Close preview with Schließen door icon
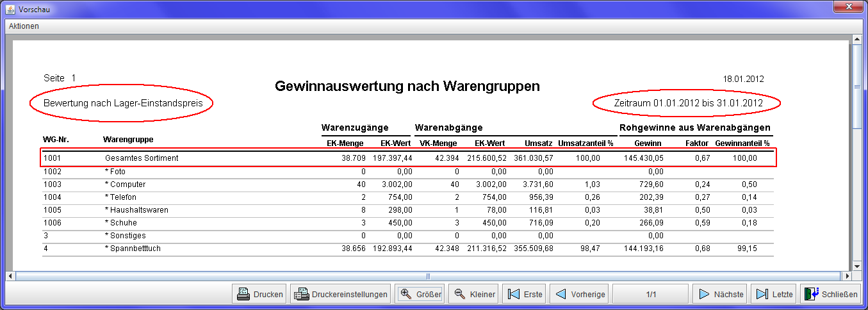The height and width of the screenshot is (310, 868). point(812,295)
